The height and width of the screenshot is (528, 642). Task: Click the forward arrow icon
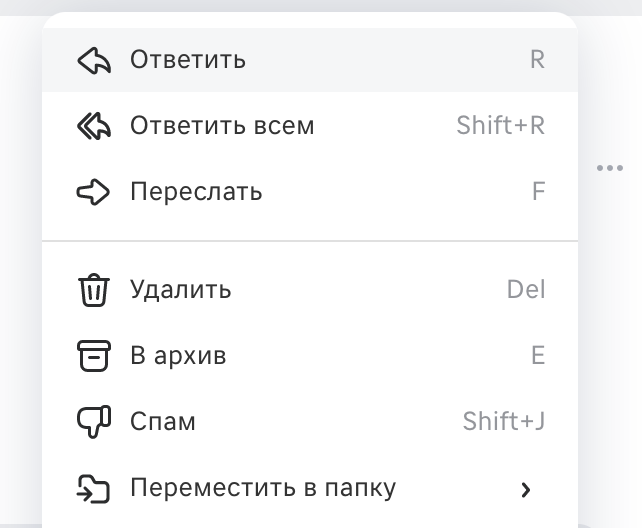pos(93,192)
